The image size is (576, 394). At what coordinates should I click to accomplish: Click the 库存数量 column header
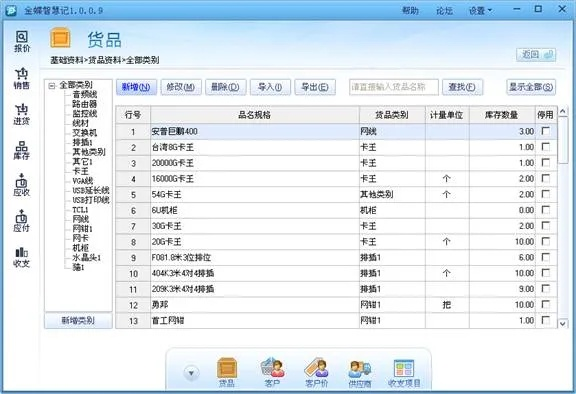502,115
